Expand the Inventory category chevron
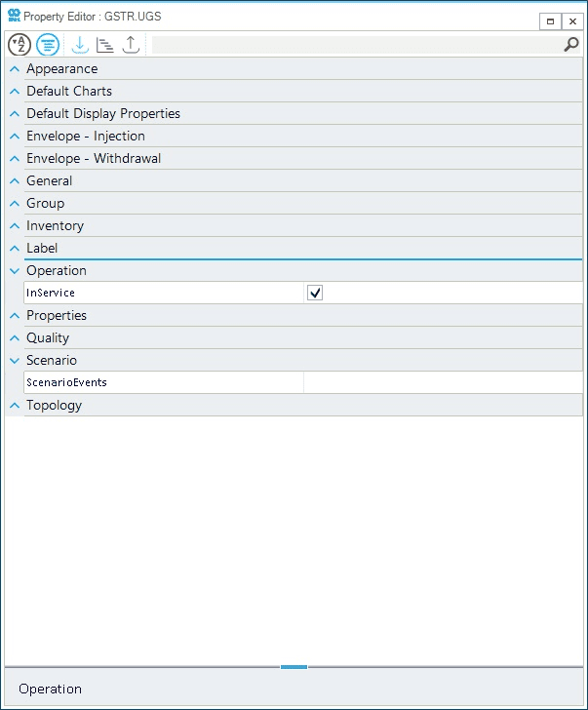Screen dimensions: 588x710 [15, 225]
